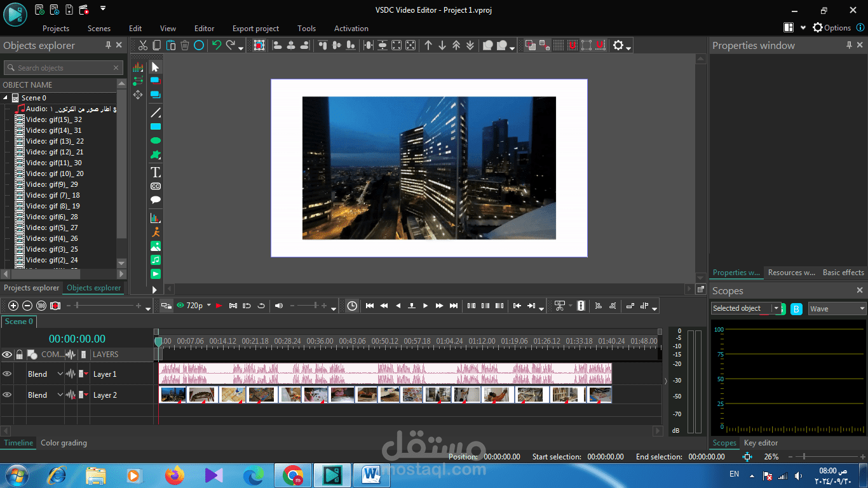
Task: Toggle the first red magnet snapping button
Action: pyautogui.click(x=573, y=45)
